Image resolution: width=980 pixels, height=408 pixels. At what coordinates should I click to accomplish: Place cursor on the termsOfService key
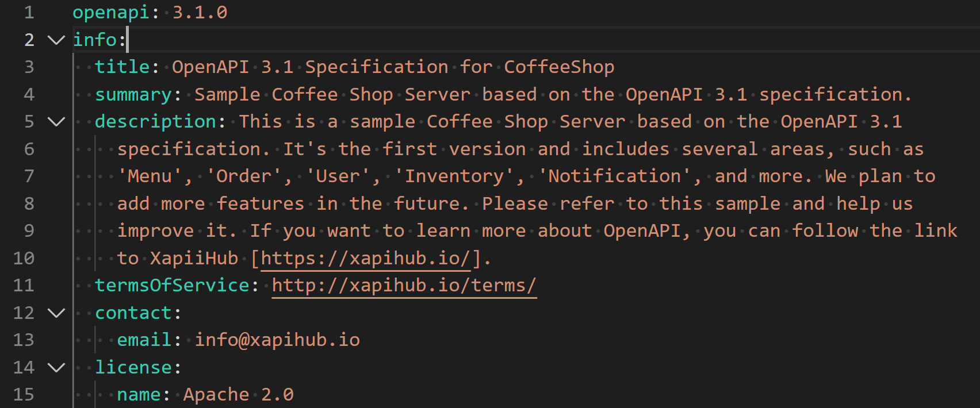[x=172, y=286]
